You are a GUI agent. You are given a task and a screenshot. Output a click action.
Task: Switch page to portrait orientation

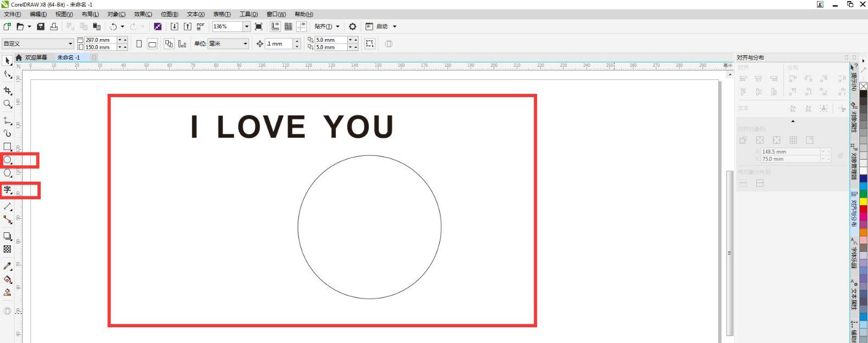point(139,44)
